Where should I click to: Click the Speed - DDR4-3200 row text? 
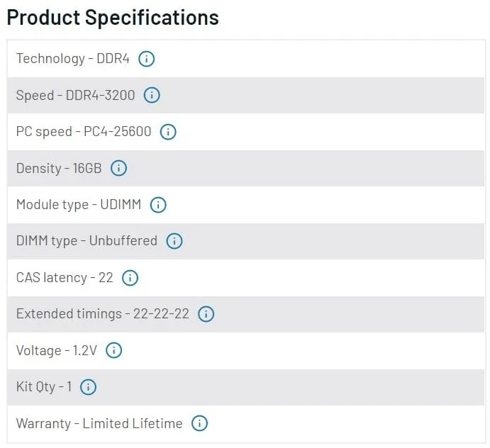75,95
